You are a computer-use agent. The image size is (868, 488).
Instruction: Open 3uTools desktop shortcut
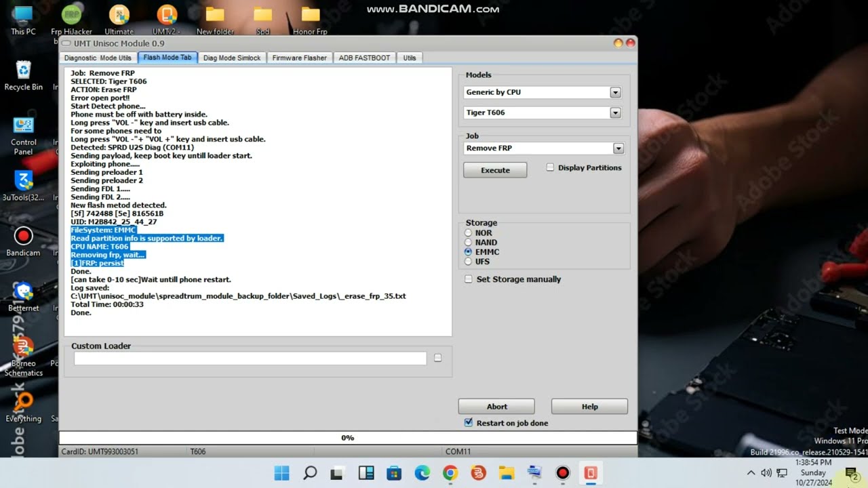tap(23, 186)
